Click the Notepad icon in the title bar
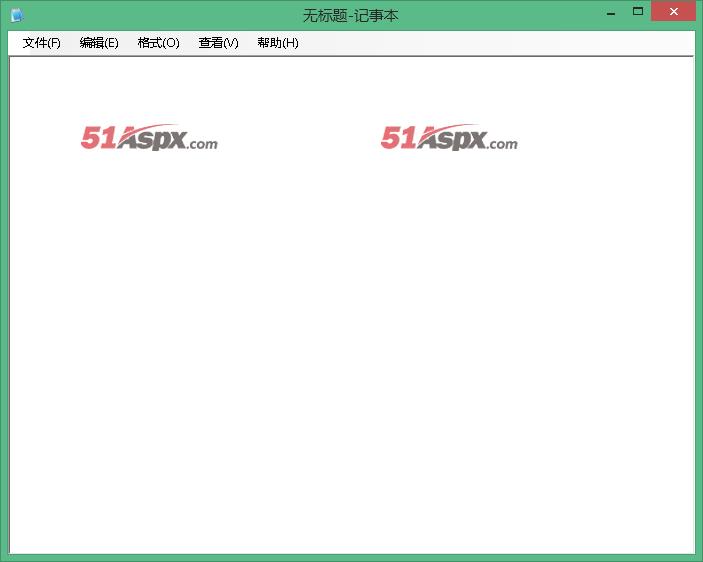The height and width of the screenshot is (562, 703). point(17,15)
